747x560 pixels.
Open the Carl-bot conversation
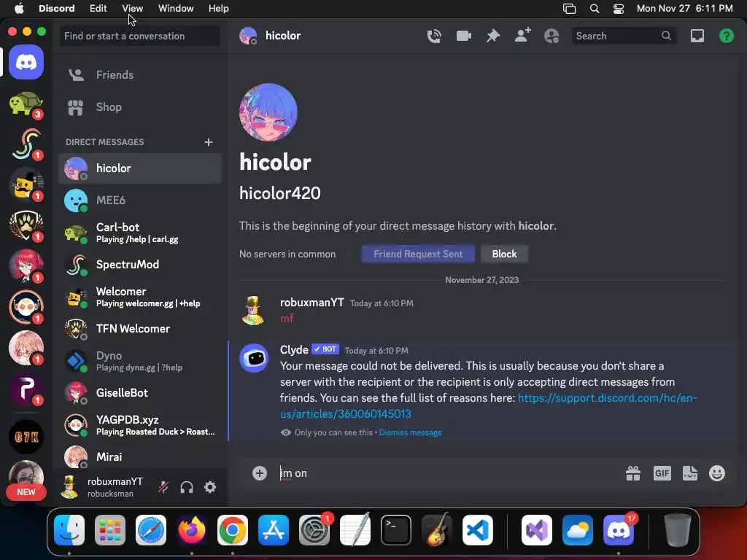(140, 233)
